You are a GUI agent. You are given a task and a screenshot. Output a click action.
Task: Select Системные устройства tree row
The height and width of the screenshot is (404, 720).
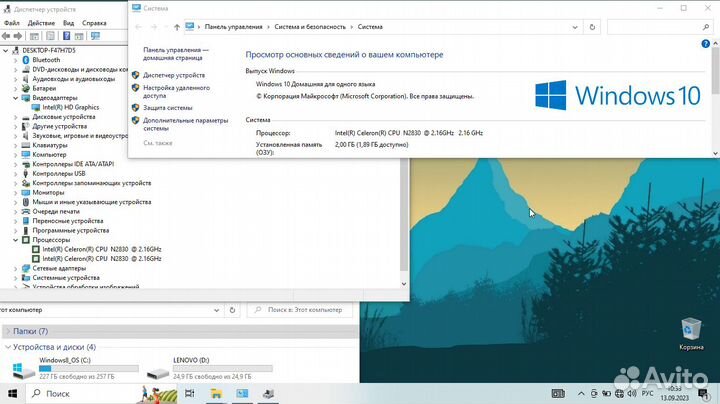[x=66, y=278]
